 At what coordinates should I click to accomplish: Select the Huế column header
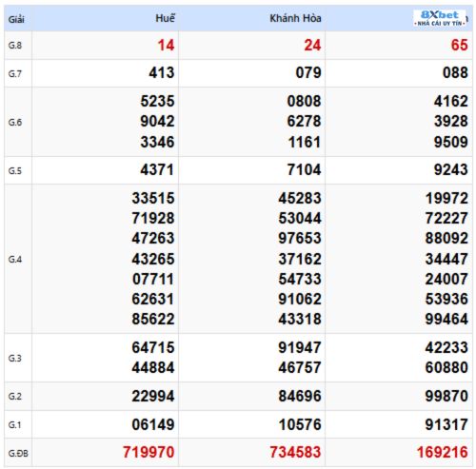(165, 18)
